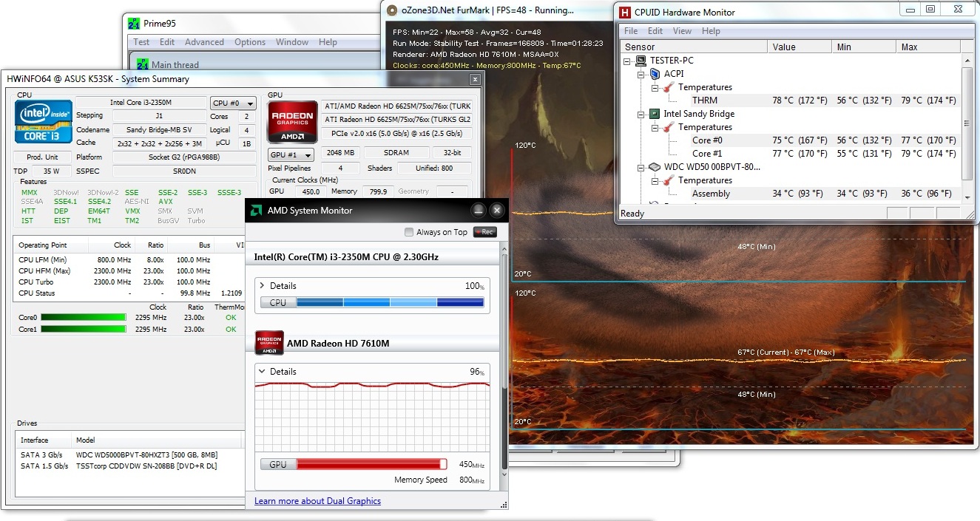Minimize the AMD System Monitor window
Image resolution: width=980 pixels, height=521 pixels.
pyautogui.click(x=479, y=211)
